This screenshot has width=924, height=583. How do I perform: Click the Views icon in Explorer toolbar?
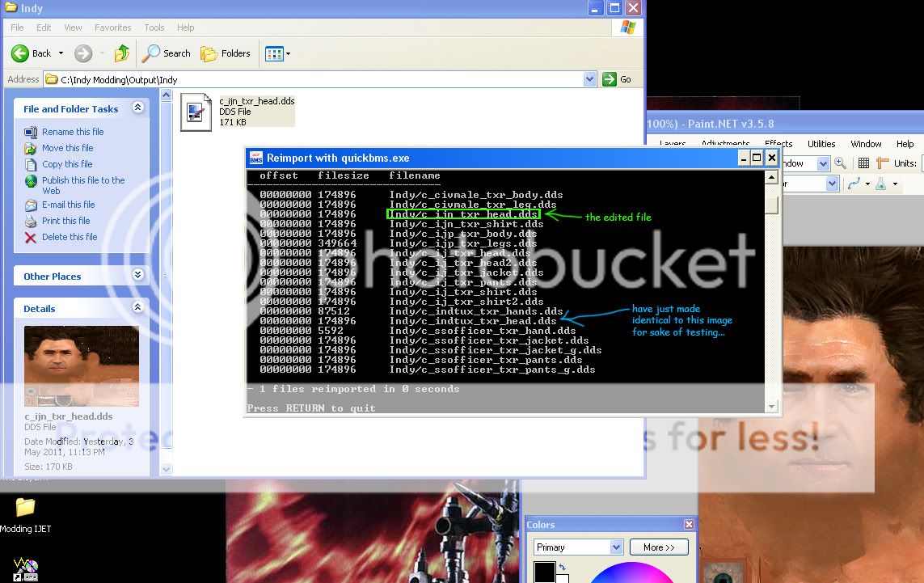(x=274, y=54)
